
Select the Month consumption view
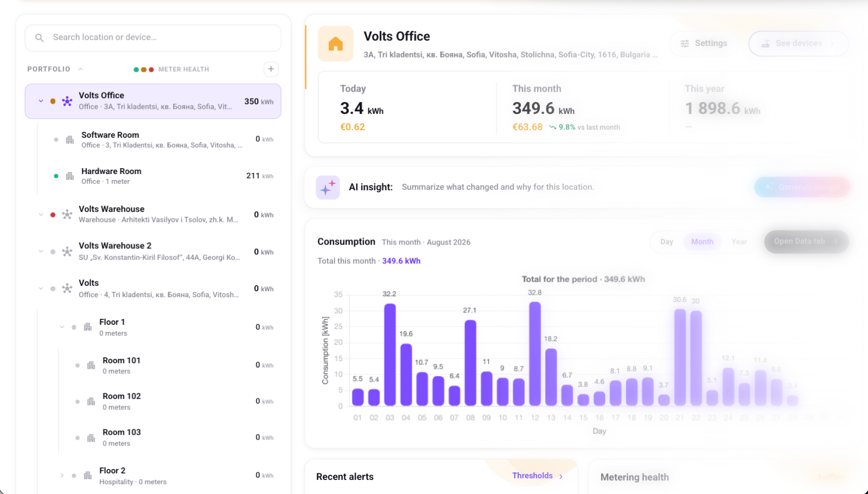[x=702, y=242]
